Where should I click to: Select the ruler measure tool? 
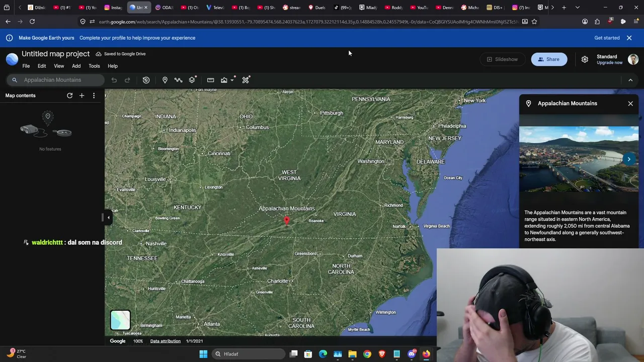click(210, 80)
